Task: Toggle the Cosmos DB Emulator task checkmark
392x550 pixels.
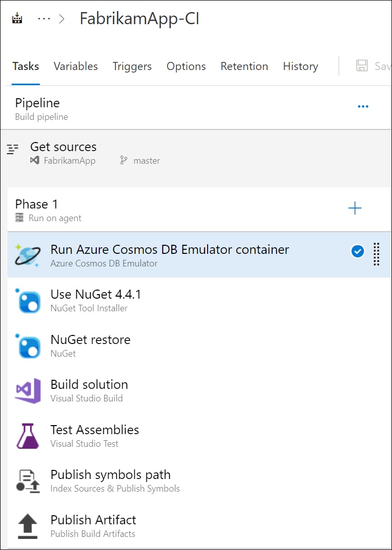Action: click(x=358, y=251)
